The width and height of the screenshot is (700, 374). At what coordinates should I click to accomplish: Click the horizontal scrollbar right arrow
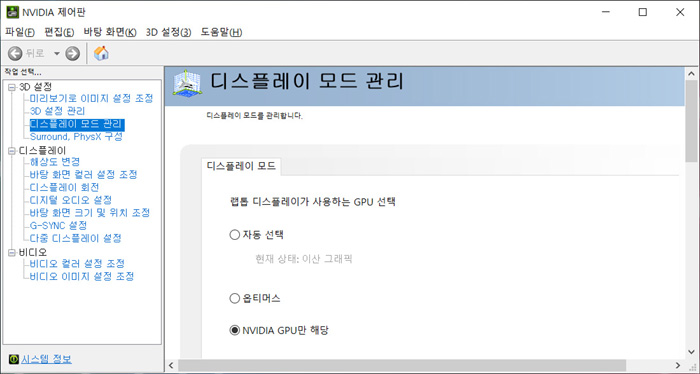(x=678, y=366)
